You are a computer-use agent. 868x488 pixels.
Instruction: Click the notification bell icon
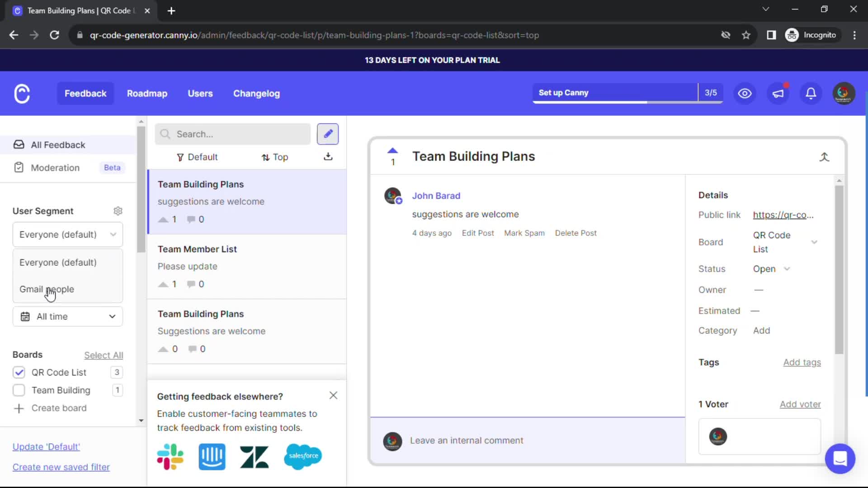811,93
